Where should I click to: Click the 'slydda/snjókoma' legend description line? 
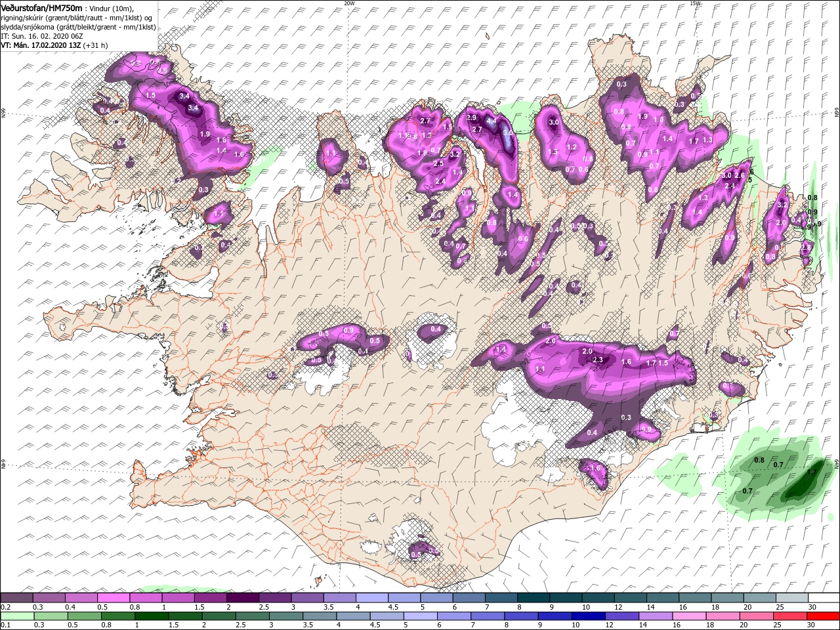click(78, 27)
